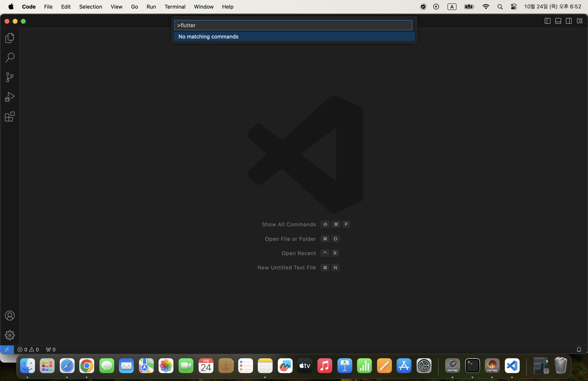Open the Terminal menu

click(x=175, y=7)
